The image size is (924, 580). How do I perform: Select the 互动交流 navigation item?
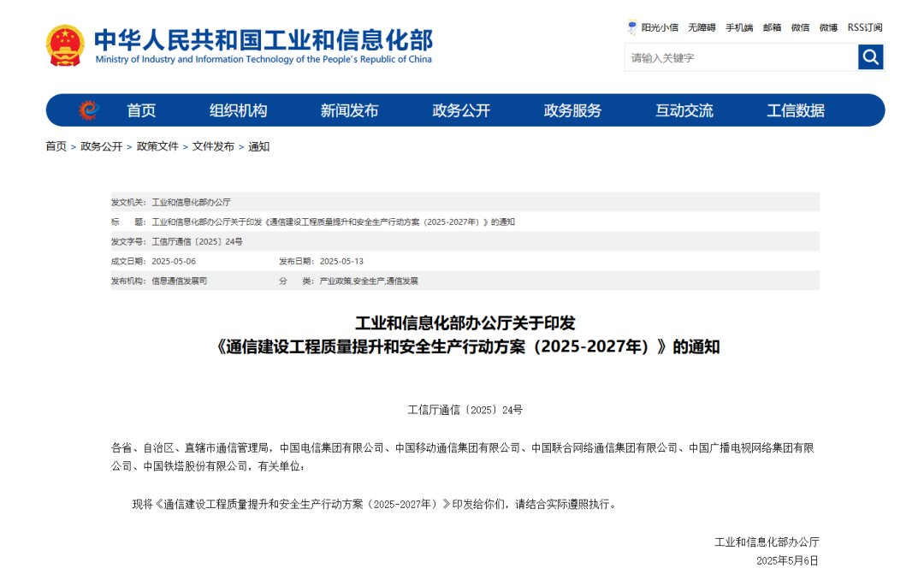tap(684, 110)
